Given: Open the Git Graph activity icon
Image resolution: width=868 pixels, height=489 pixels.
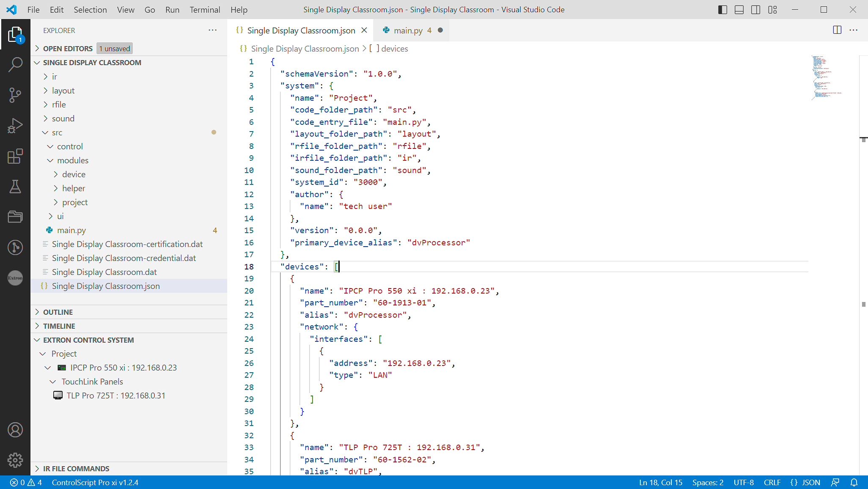Looking at the screenshot, I should [15, 247].
